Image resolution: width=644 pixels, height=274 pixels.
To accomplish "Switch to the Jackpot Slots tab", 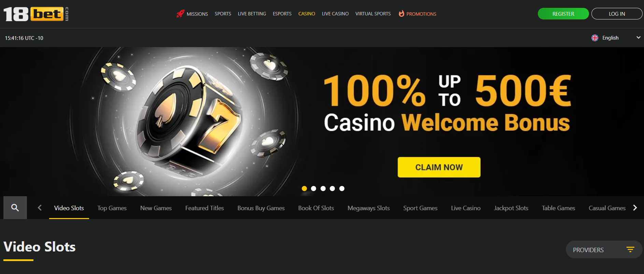I will (511, 208).
